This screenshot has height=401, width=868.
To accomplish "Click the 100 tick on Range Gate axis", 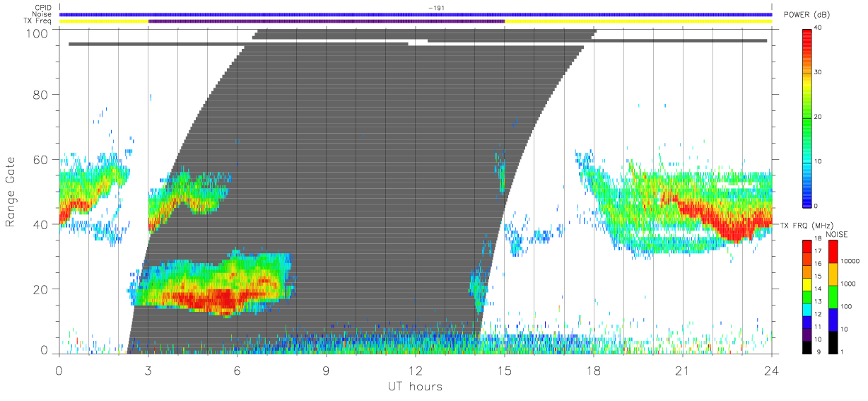I will coord(38,33).
